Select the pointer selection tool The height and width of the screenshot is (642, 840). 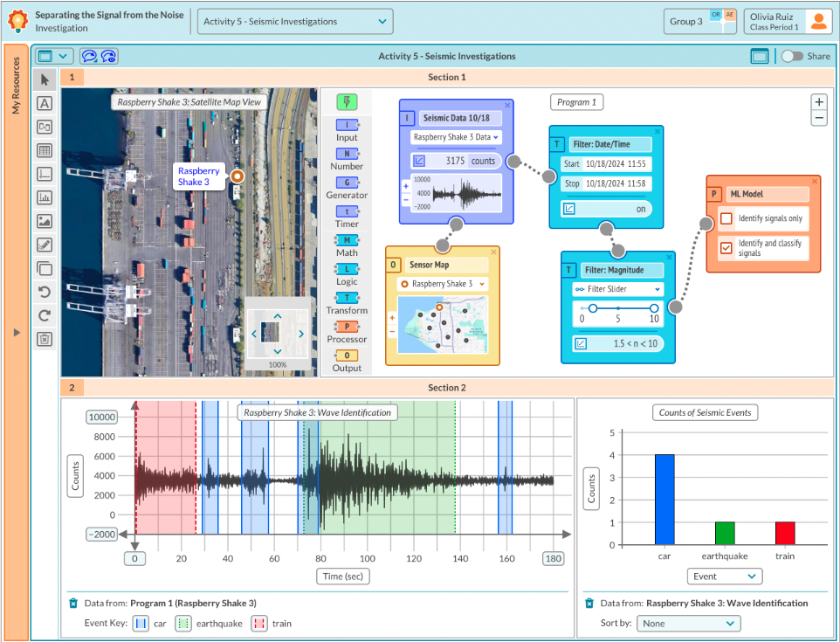pyautogui.click(x=44, y=80)
